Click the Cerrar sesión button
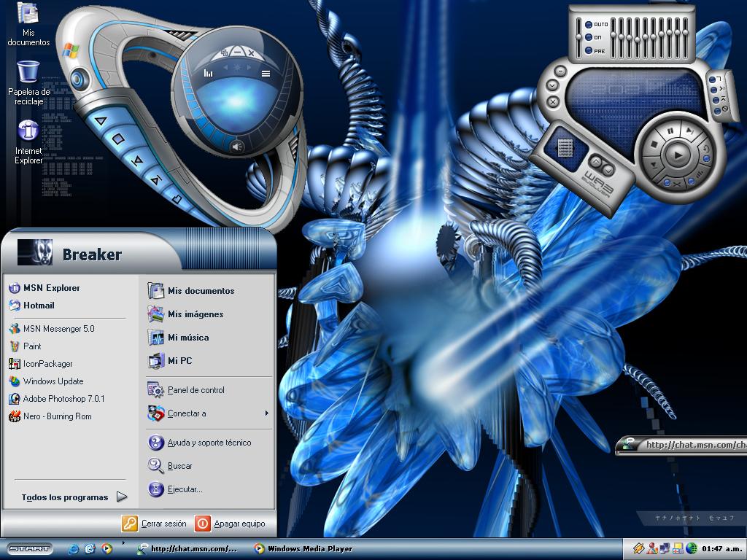This screenshot has height=560, width=747. (x=154, y=524)
